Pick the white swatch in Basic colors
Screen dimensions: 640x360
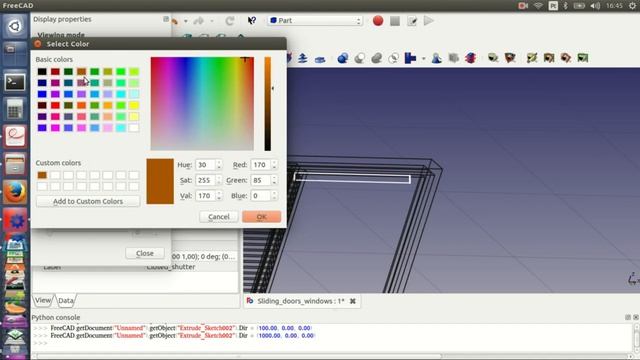(x=133, y=128)
